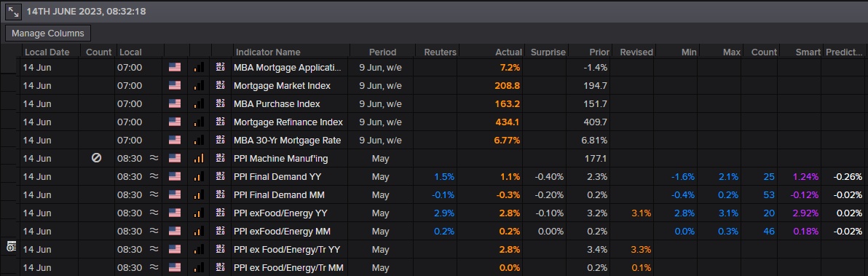Screen dimensions: 868x276
Task: Click the Local Date column header
Action: (47, 52)
